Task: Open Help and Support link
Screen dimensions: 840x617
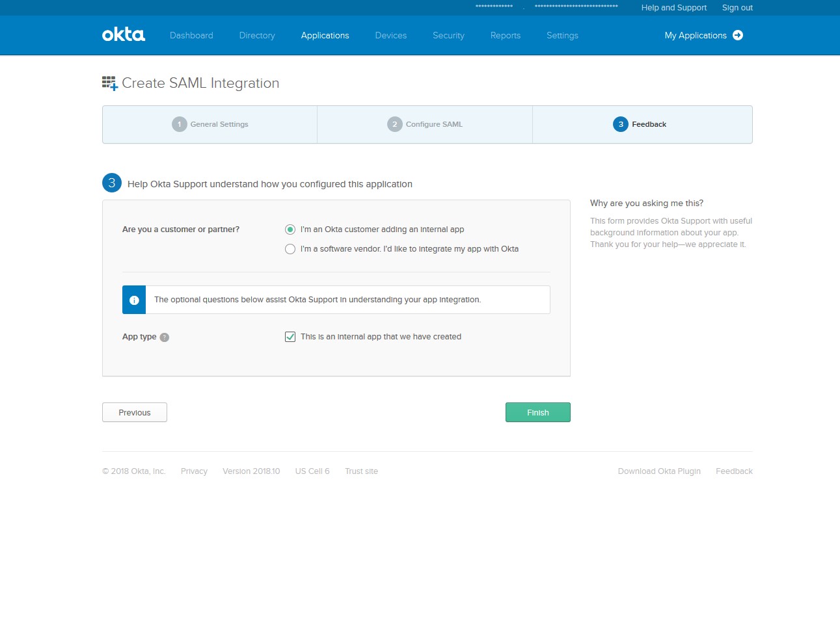Action: click(x=673, y=8)
